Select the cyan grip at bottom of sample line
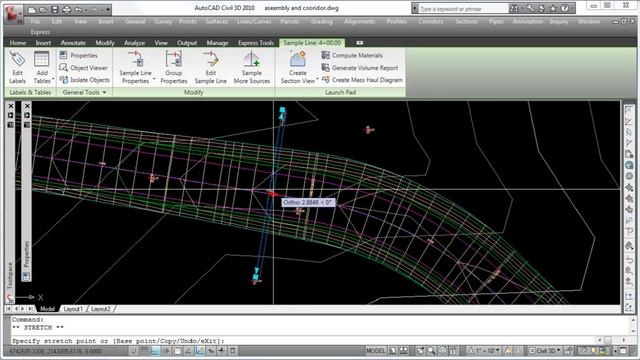Viewport: 640px width, 360px height. click(256, 277)
